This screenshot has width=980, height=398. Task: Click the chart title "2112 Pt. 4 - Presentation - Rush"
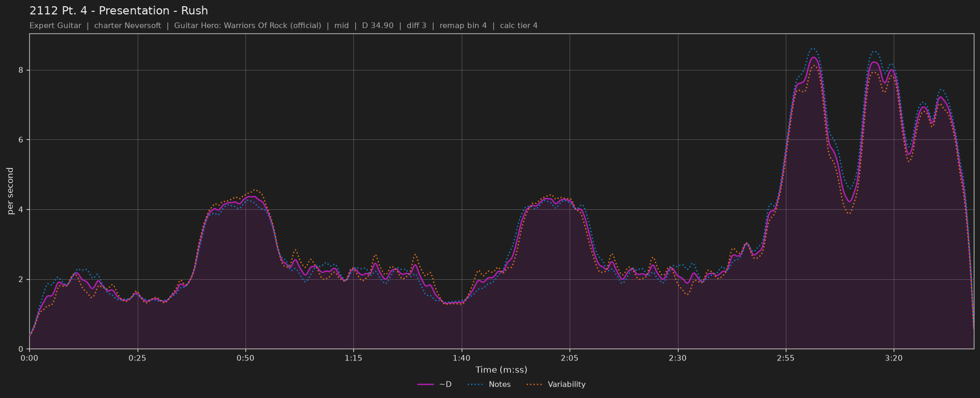coord(119,11)
